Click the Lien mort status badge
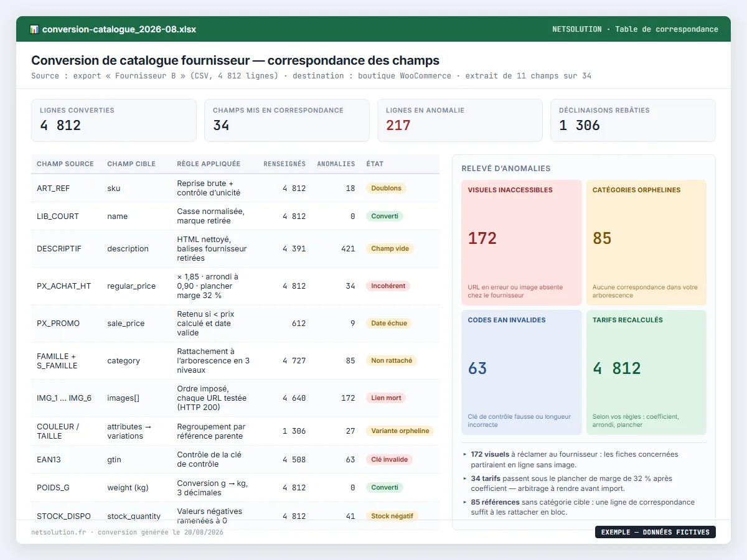Screen dimensions: 747x560 (386, 398)
